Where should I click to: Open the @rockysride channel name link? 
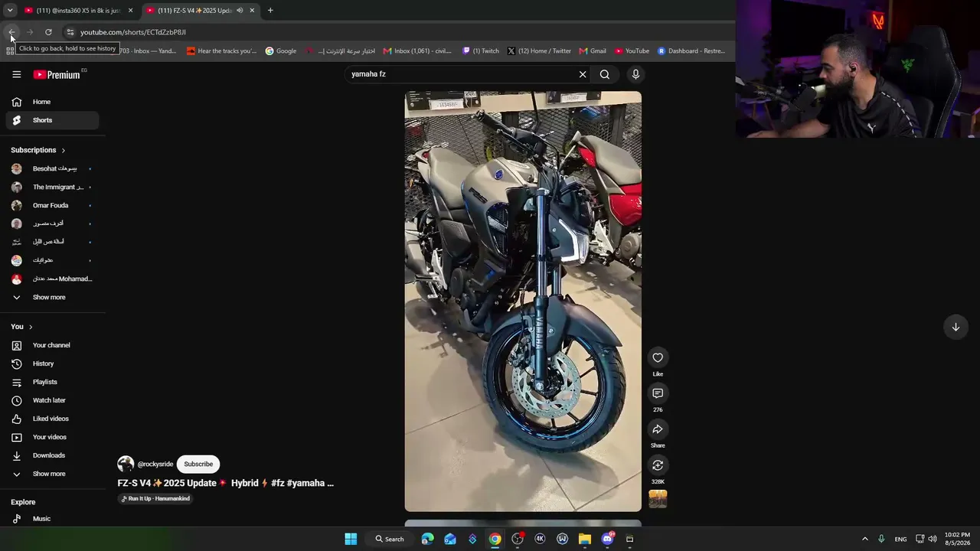coord(155,464)
